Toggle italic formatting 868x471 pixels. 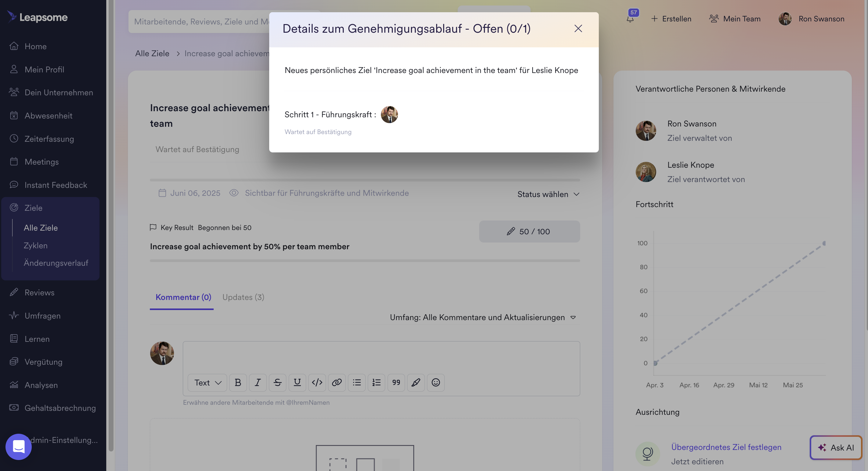(257, 382)
